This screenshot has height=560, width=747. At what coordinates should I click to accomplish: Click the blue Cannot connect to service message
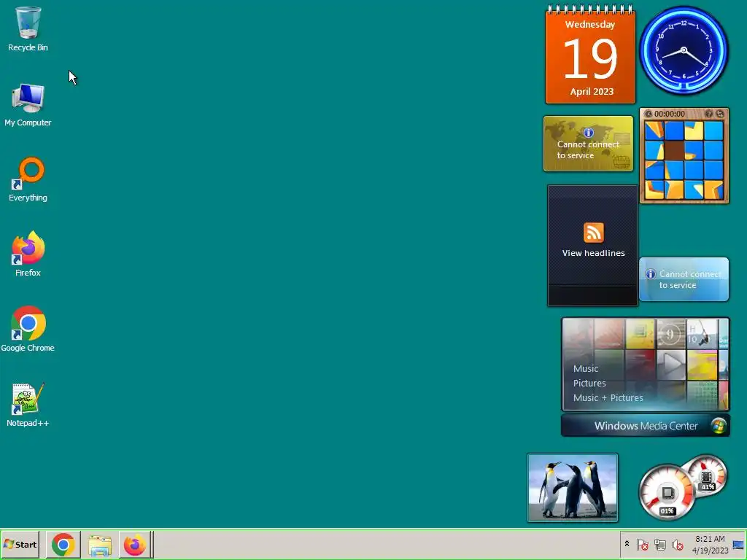690,279
